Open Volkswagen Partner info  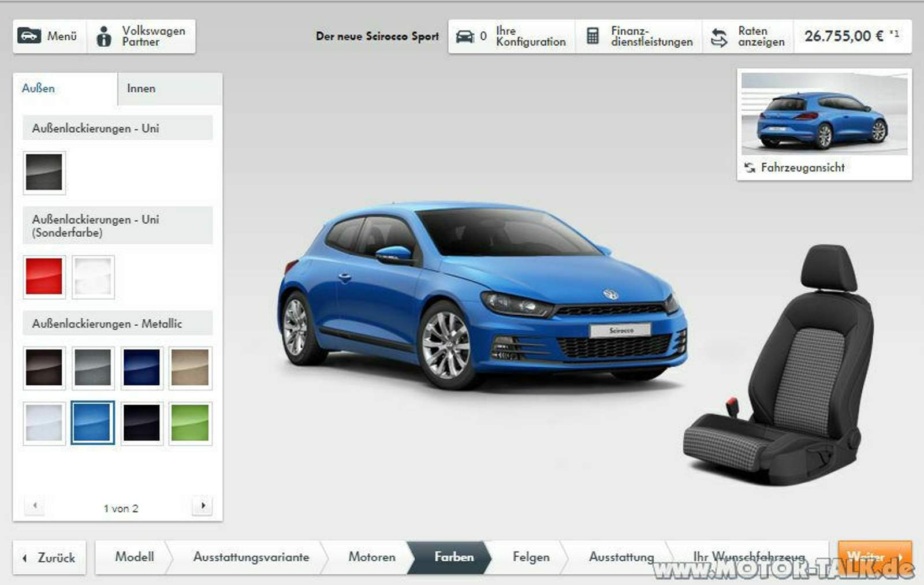point(141,36)
